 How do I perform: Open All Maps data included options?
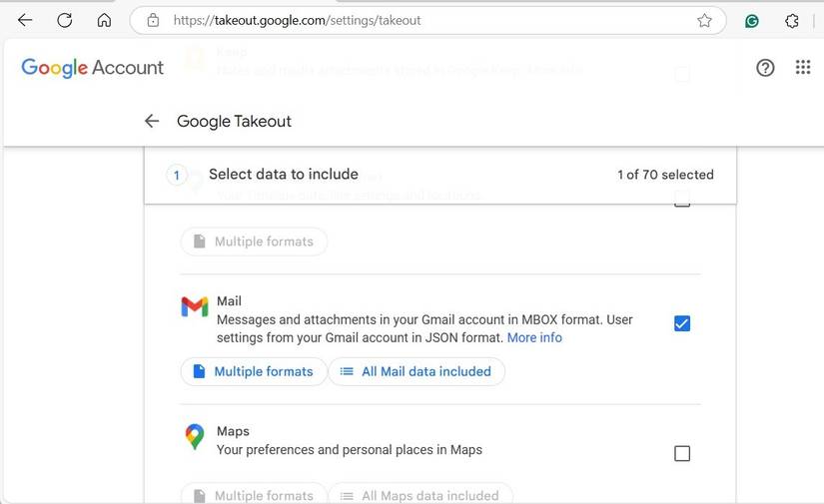[x=420, y=495]
